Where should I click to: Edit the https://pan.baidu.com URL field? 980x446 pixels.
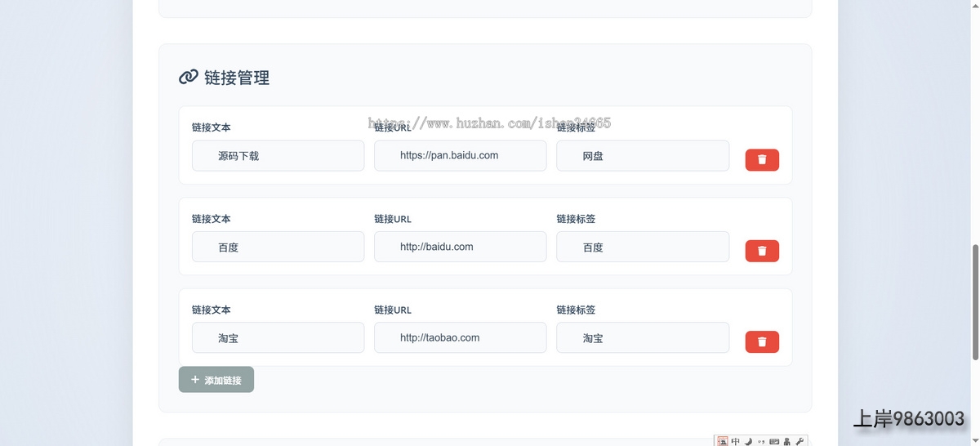pos(460,156)
